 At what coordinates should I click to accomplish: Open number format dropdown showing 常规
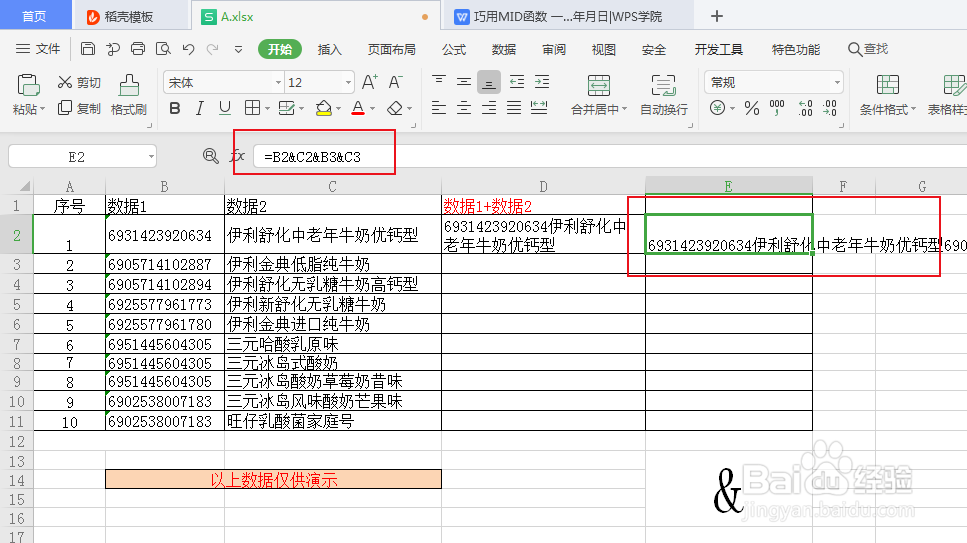[837, 82]
